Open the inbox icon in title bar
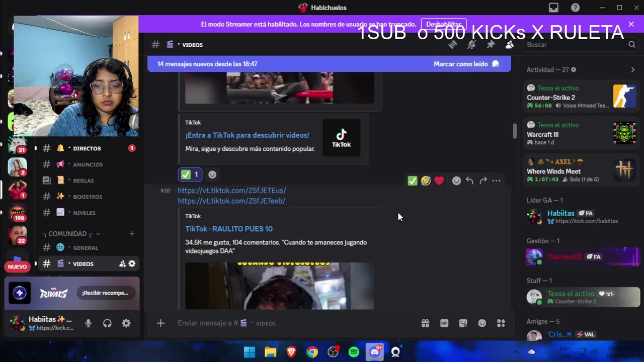The height and width of the screenshot is (362, 644). click(x=553, y=8)
